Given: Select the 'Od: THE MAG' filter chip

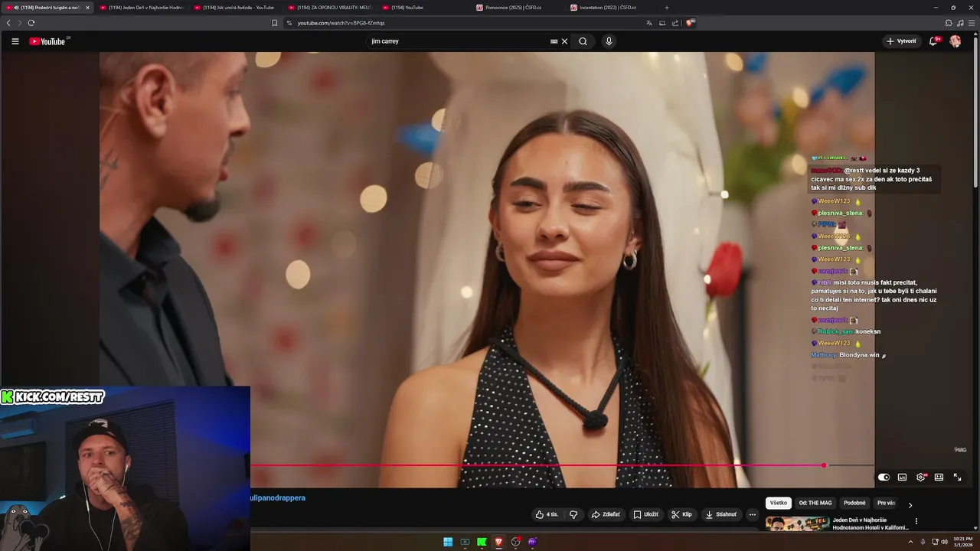Looking at the screenshot, I should point(815,503).
